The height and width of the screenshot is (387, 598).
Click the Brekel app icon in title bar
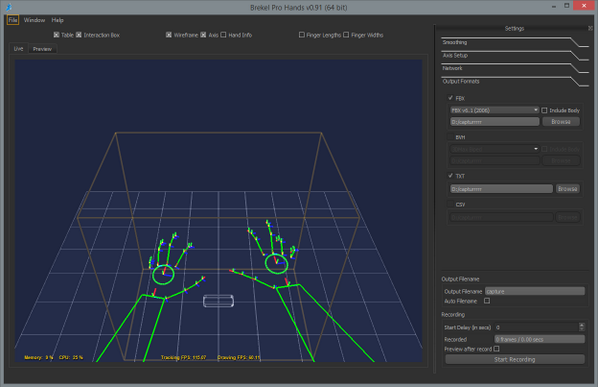click(x=8, y=7)
